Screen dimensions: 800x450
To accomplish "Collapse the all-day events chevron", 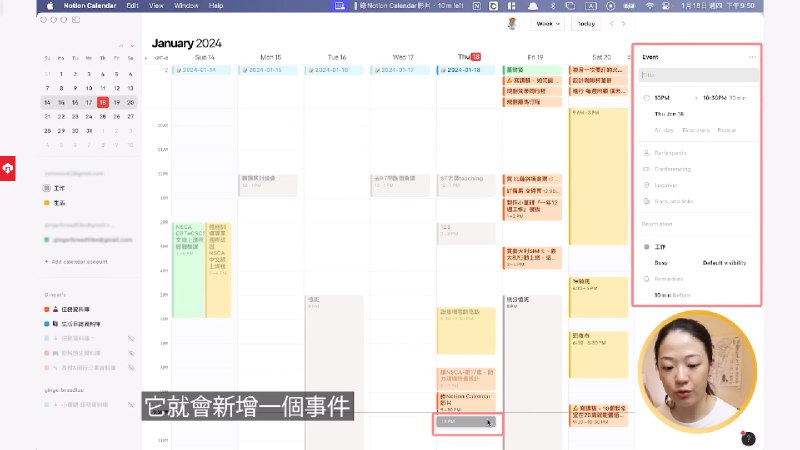I will click(166, 70).
